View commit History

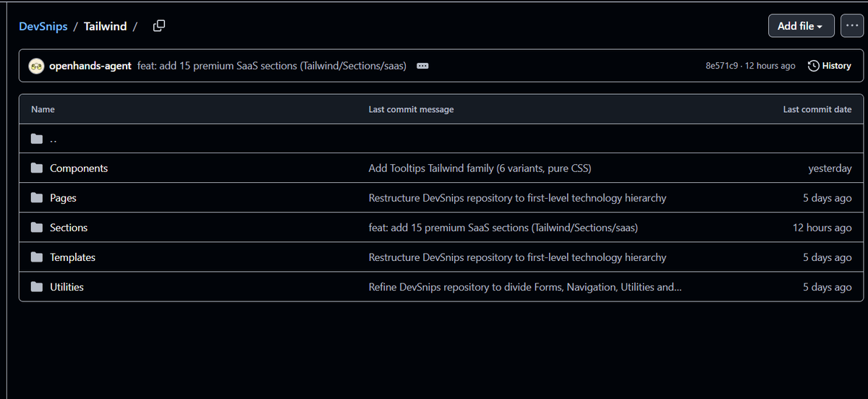pos(830,66)
